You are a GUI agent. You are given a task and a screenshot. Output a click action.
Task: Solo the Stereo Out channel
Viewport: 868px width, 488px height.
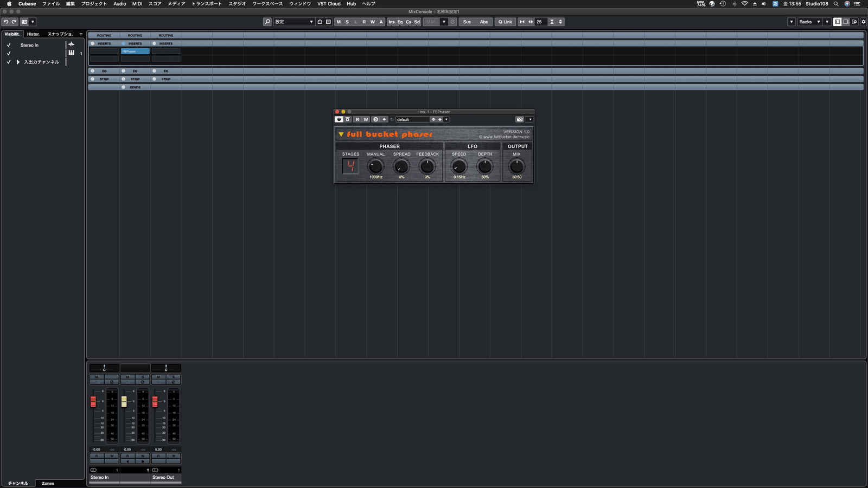click(174, 377)
